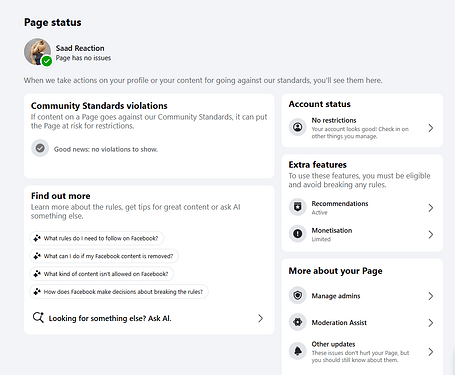Click the 'Limited' status under Monetisation

pyautogui.click(x=321, y=239)
